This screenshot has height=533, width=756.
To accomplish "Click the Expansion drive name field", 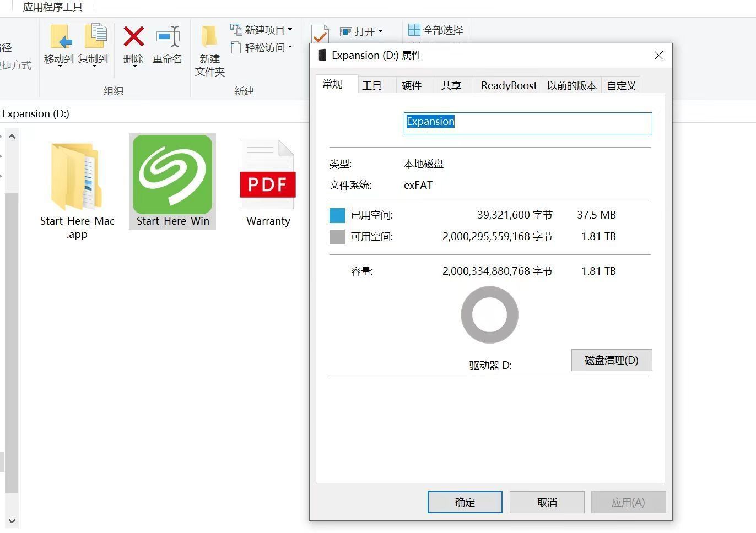I will click(527, 123).
